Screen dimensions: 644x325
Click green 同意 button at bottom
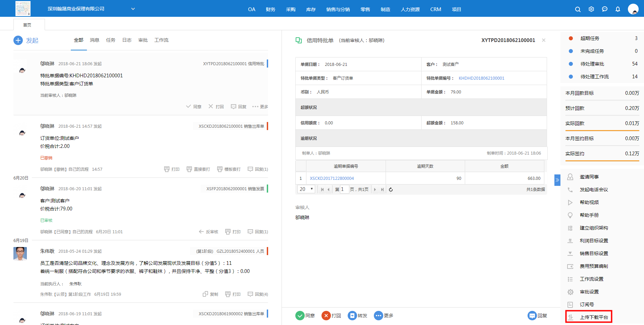[x=305, y=316]
